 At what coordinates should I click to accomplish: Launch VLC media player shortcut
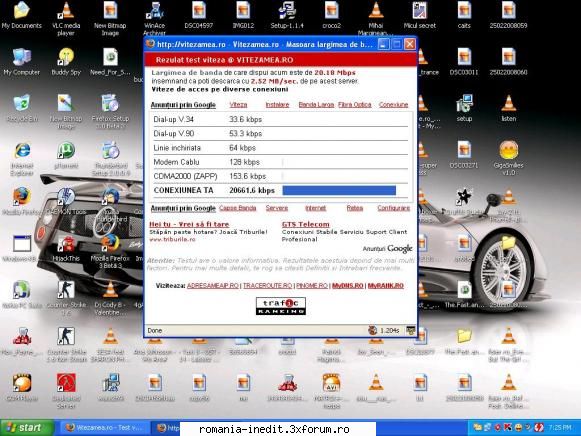66,19
